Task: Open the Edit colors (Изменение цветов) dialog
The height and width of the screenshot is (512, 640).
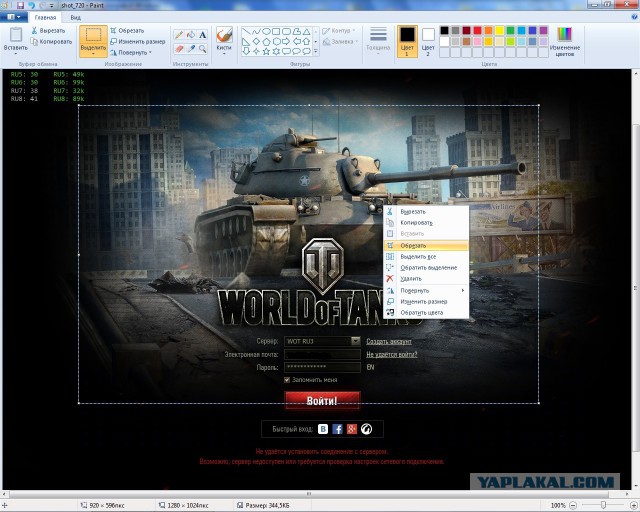Action: click(x=564, y=41)
